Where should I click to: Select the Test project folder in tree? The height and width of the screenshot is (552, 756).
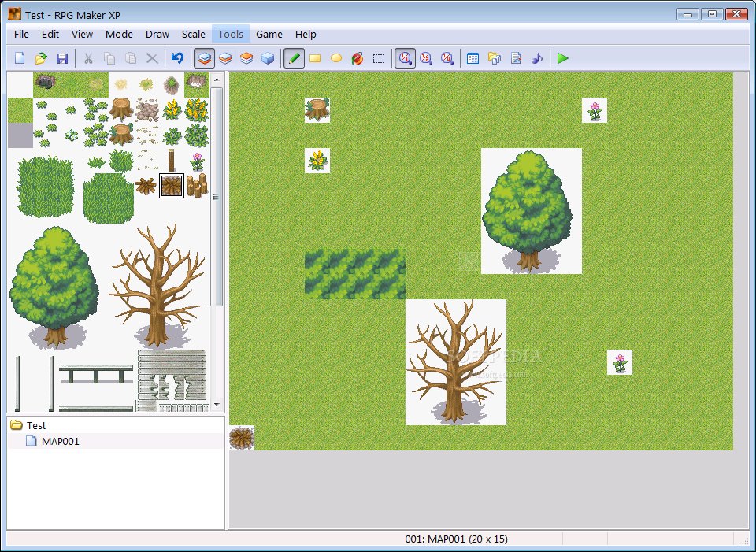pyautogui.click(x=36, y=425)
